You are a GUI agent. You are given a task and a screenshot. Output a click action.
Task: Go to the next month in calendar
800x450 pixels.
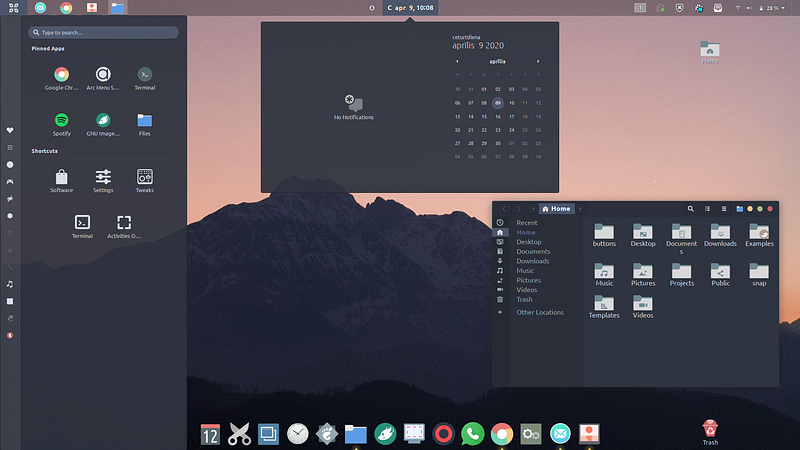coord(538,61)
